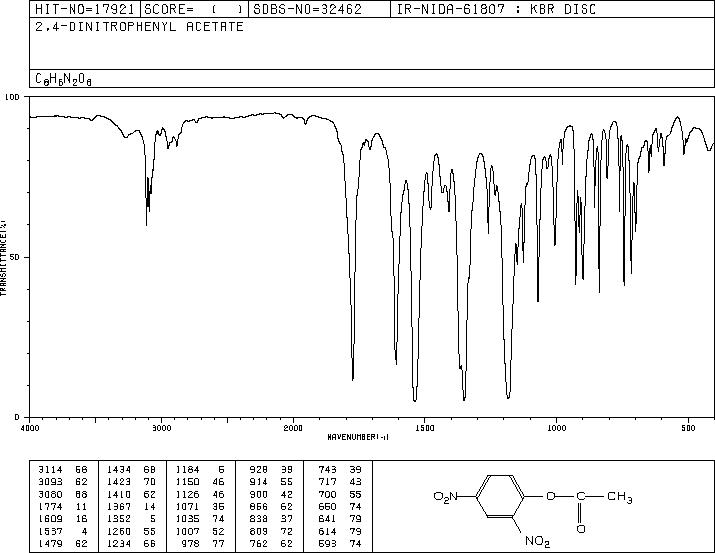The width and height of the screenshot is (715, 553).
Task: Click the WAVENUMBER x-axis title
Action: coord(358,437)
